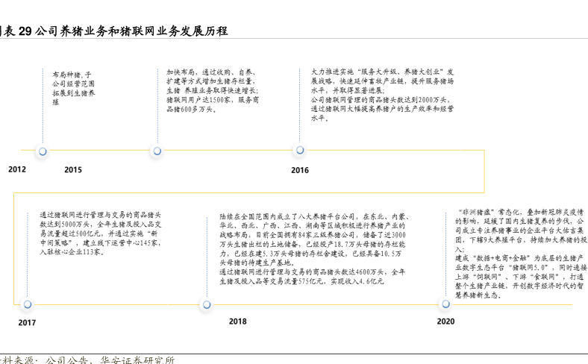Select the timeline marker above the 2018 label

pos(206,304)
